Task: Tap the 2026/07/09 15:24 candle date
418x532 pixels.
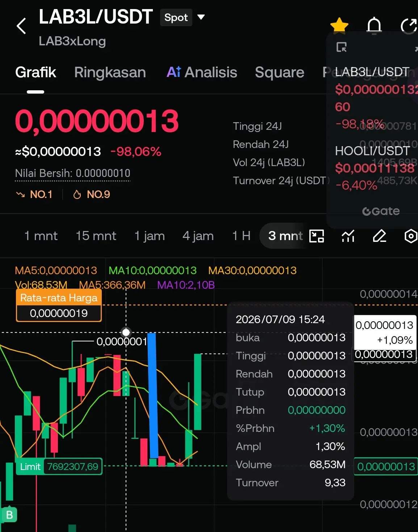Action: point(280,319)
